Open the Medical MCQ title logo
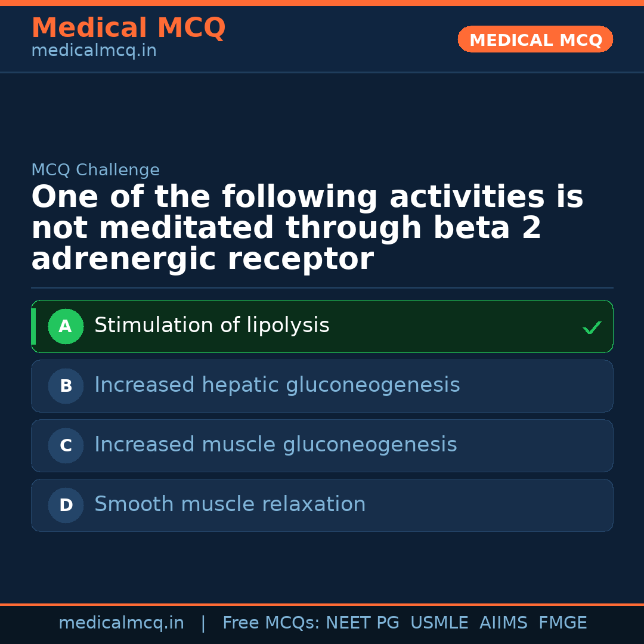The width and height of the screenshot is (644, 644). tap(128, 28)
